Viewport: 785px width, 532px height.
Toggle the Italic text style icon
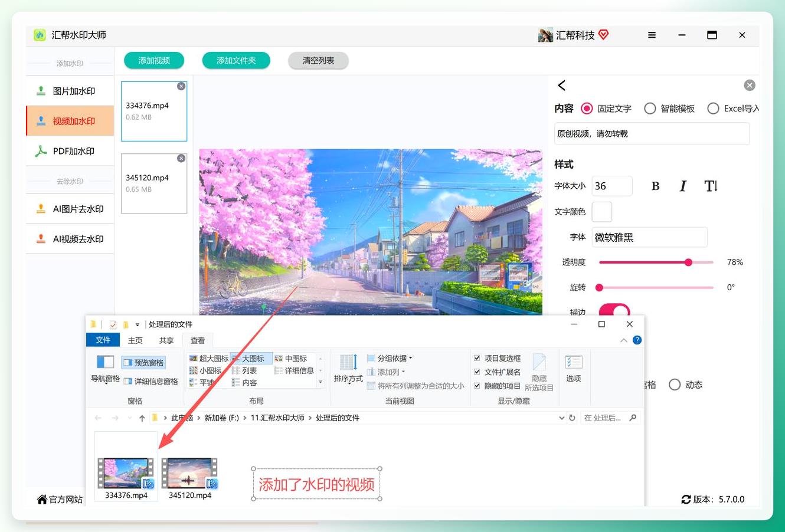coord(683,186)
